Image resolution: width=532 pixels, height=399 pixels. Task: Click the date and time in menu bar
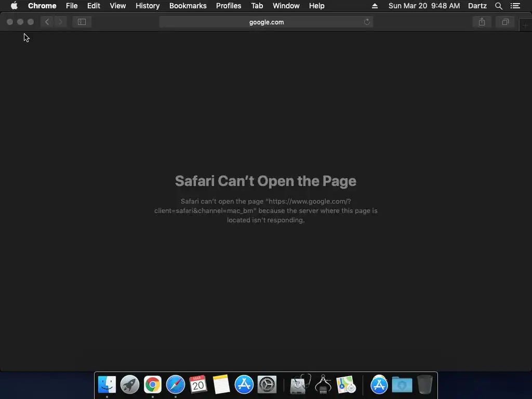tap(424, 6)
